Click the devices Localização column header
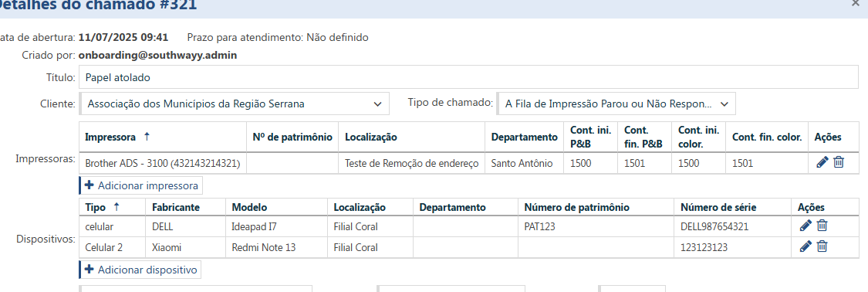The image size is (868, 292). [370, 207]
